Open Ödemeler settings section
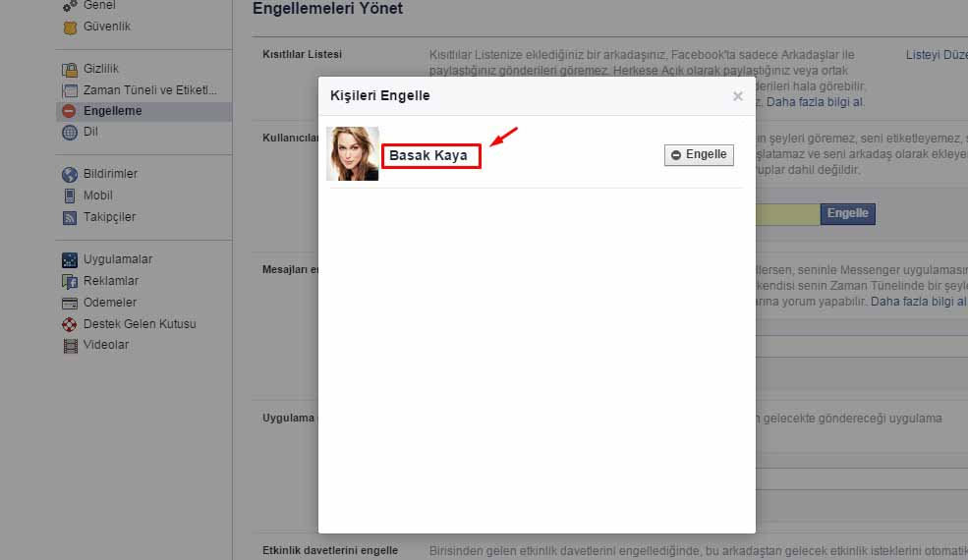Viewport: 968px width, 560px height. pos(110,303)
